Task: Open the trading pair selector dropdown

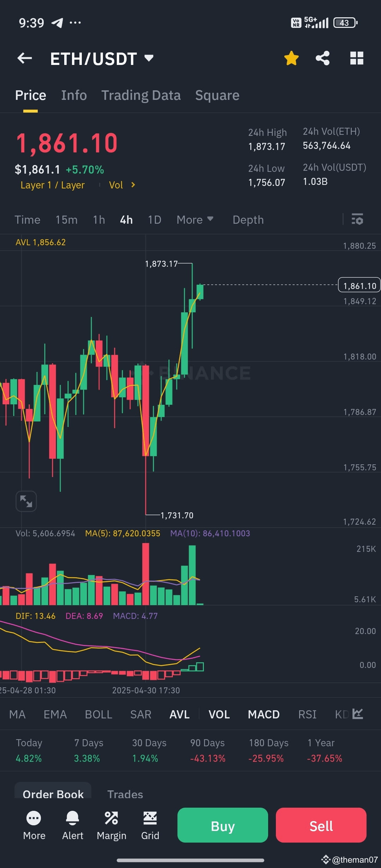Action: (148, 58)
